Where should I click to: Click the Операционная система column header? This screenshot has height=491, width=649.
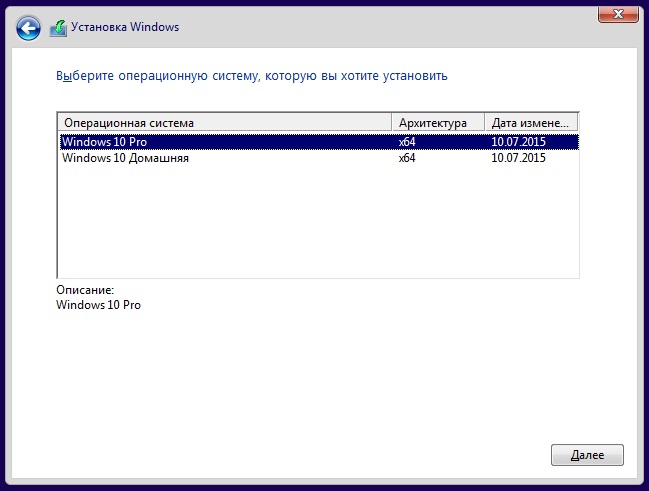point(225,123)
